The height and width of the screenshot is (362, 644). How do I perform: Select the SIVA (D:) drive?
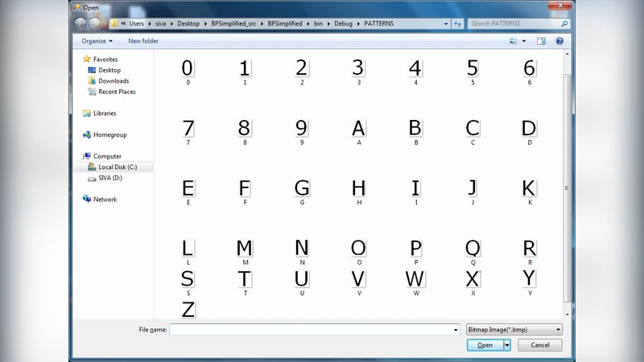coord(109,178)
